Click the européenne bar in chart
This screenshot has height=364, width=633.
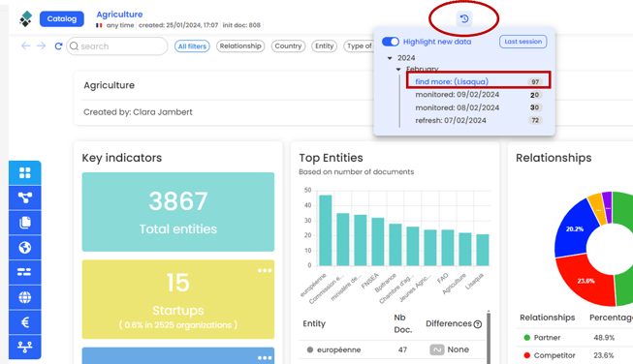pos(326,230)
